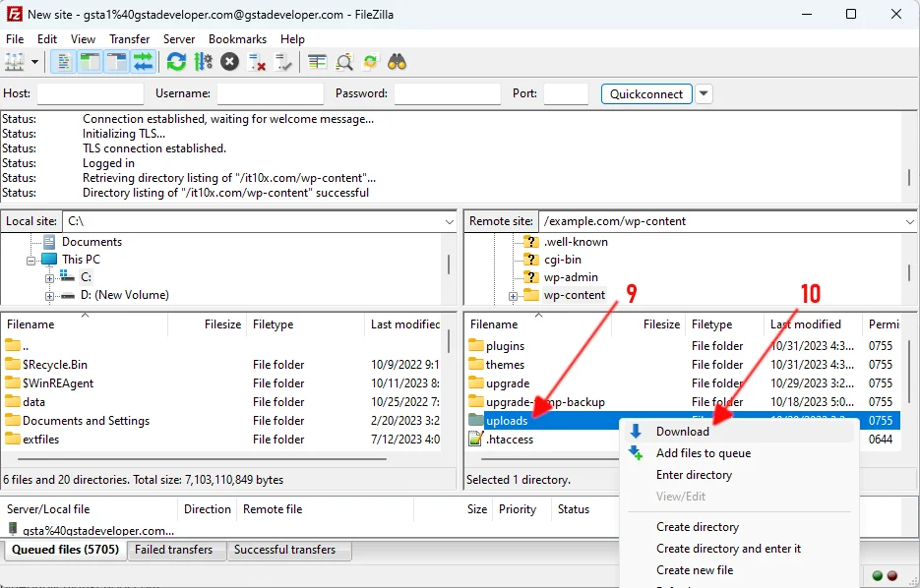Image resolution: width=920 pixels, height=588 pixels.
Task: Toggle local directory tree display
Action: (x=91, y=62)
